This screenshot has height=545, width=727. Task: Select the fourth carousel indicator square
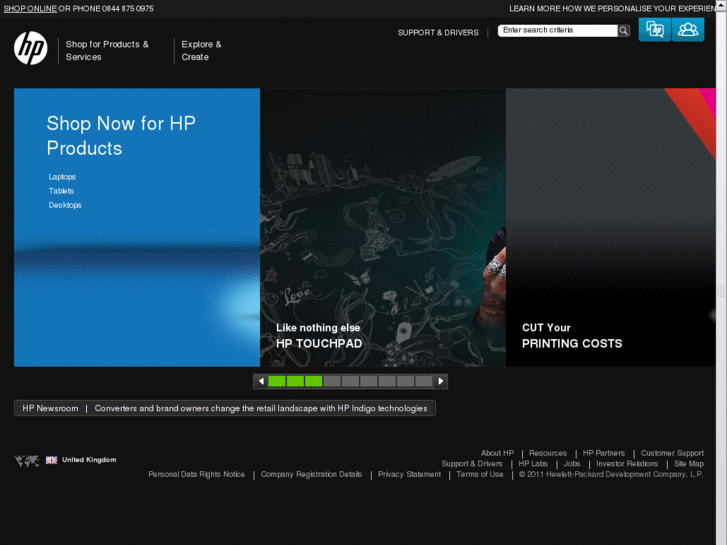(332, 381)
